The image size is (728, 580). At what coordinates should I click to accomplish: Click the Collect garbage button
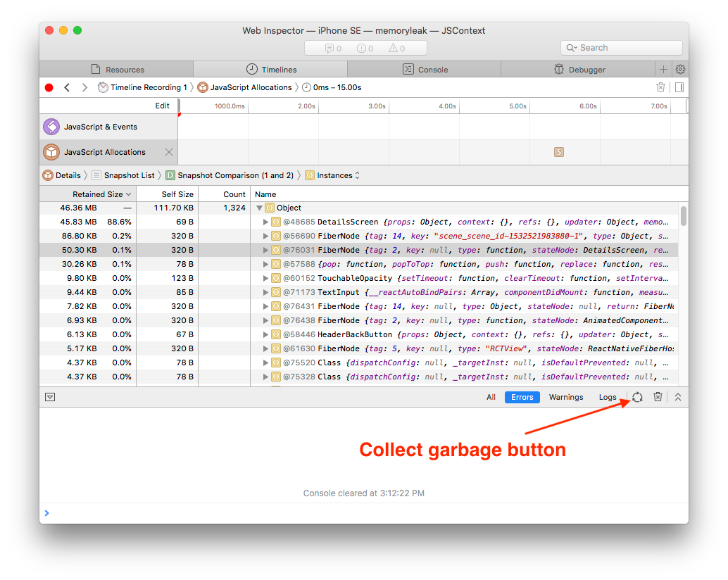637,397
